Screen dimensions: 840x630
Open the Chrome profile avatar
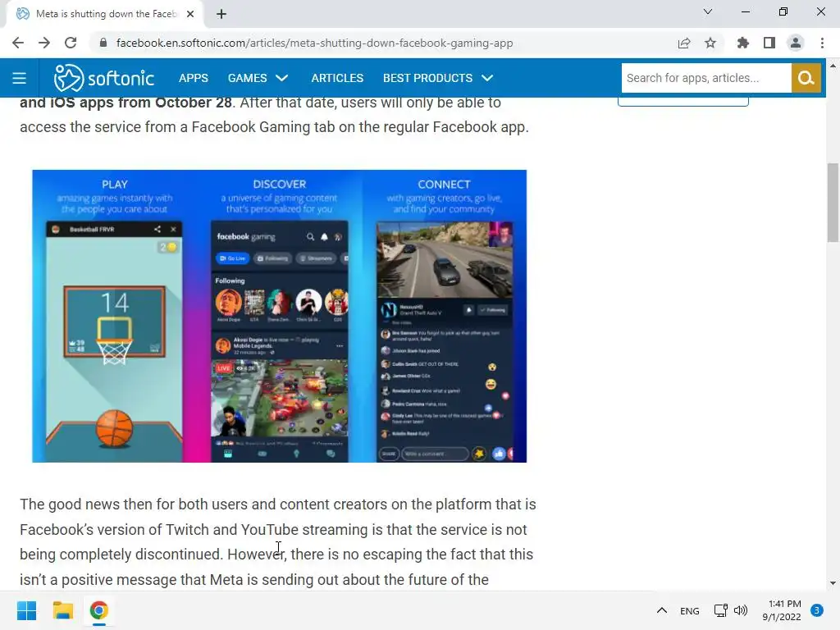click(x=796, y=43)
